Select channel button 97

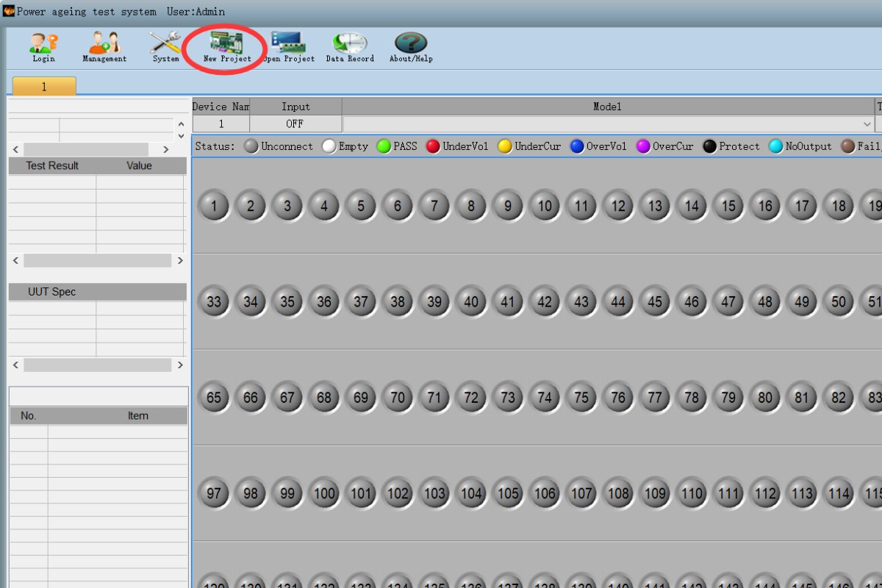point(214,493)
